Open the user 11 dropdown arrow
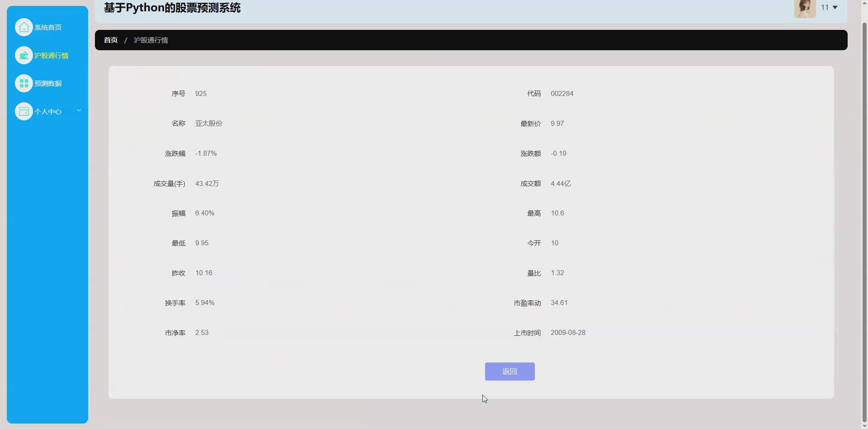The image size is (868, 429). (835, 7)
